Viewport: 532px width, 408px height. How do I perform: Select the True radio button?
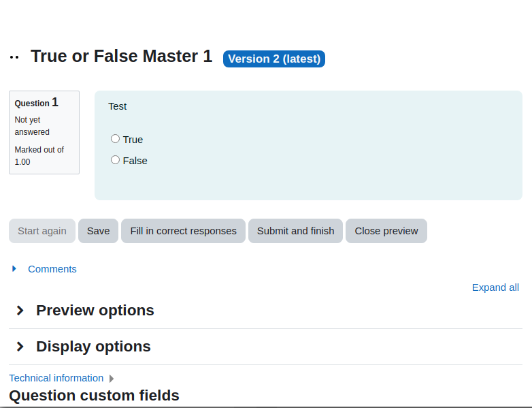pyautogui.click(x=116, y=138)
